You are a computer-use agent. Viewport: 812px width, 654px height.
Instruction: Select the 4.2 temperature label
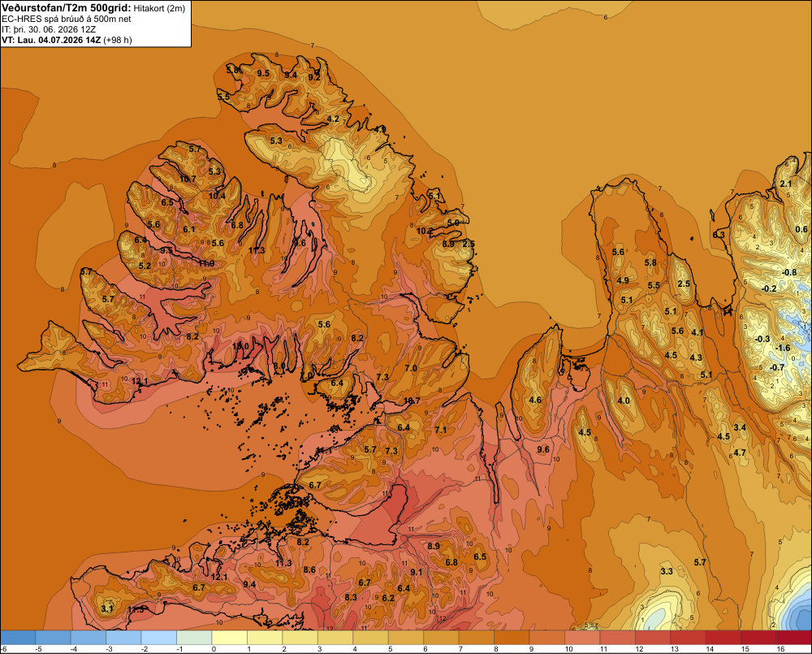pyautogui.click(x=333, y=119)
